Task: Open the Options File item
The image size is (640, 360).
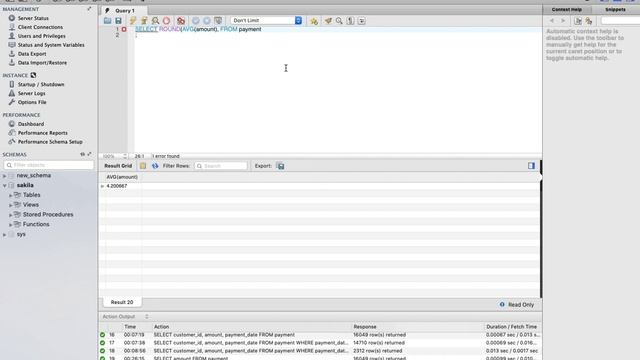Action: [32, 102]
